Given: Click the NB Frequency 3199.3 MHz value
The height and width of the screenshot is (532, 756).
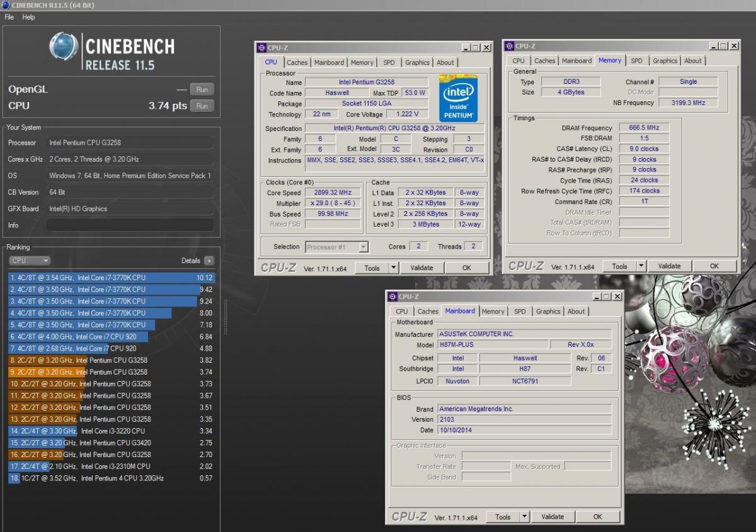Looking at the screenshot, I should (688, 103).
